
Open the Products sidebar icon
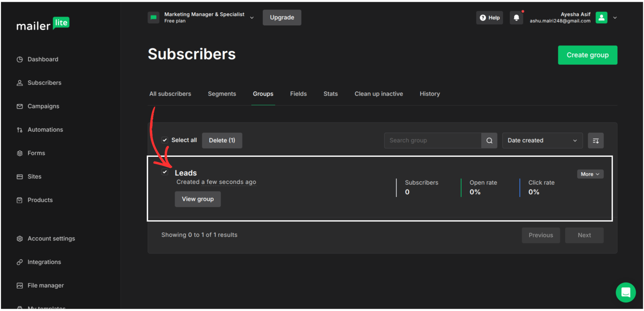click(x=20, y=200)
